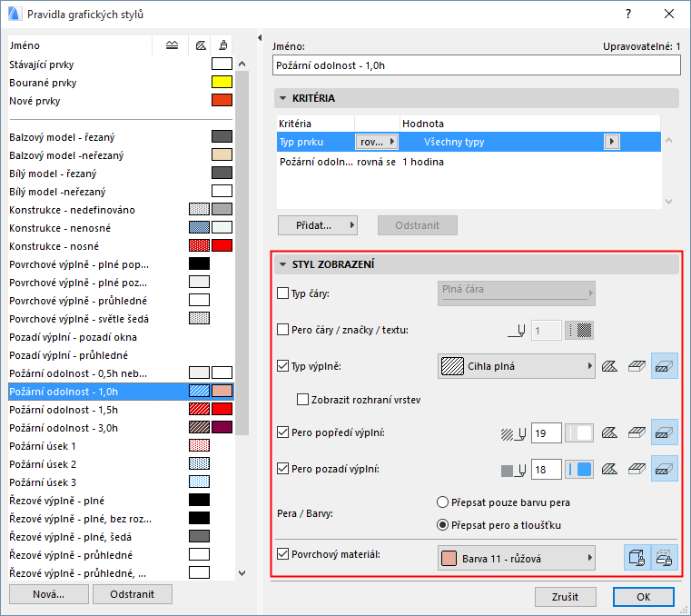691x616 pixels.
Task: Click the Zrušit button
Action: click(x=565, y=597)
